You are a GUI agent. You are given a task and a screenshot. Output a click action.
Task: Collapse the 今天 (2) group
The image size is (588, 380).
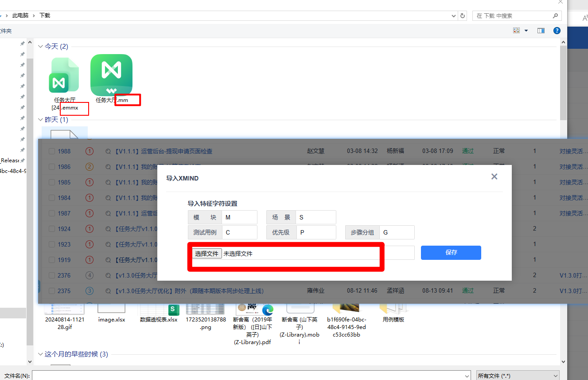40,47
